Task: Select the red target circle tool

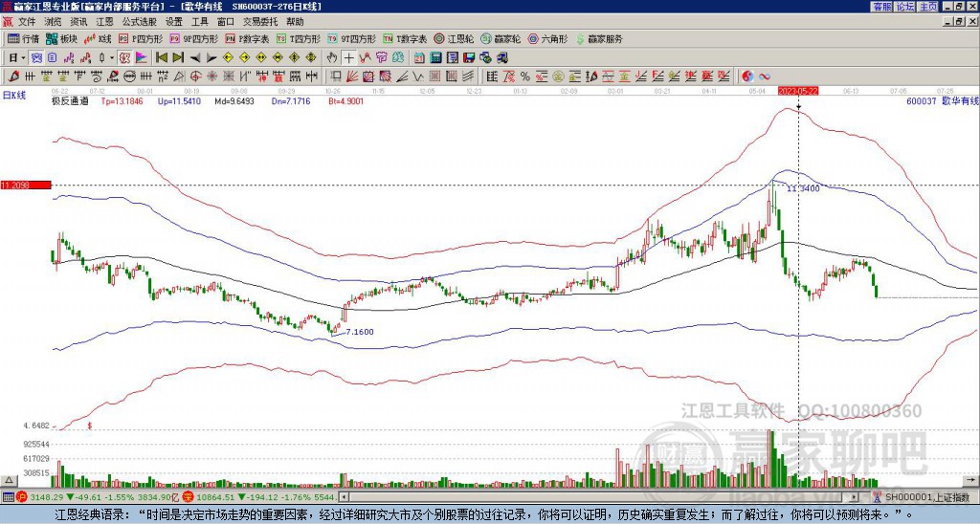Action: click(195, 76)
